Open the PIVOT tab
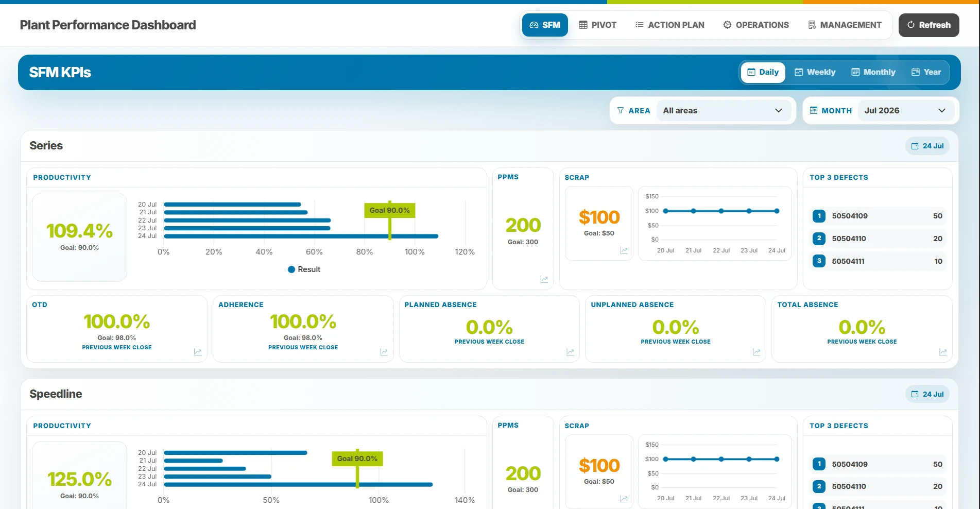Screen dimensions: 980x509 (597, 25)
